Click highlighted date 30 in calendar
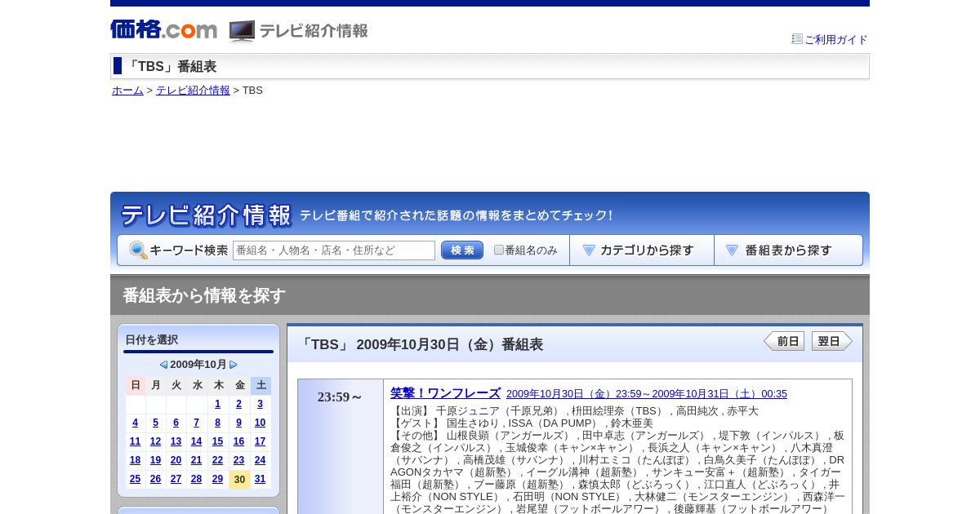This screenshot has width=980, height=514. (x=239, y=480)
